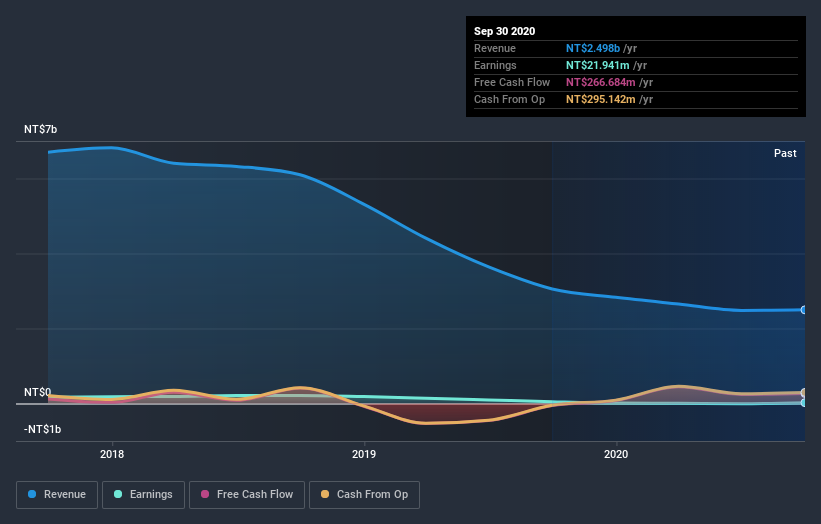
Task: Toggle the Revenue legend button
Action: click(57, 495)
